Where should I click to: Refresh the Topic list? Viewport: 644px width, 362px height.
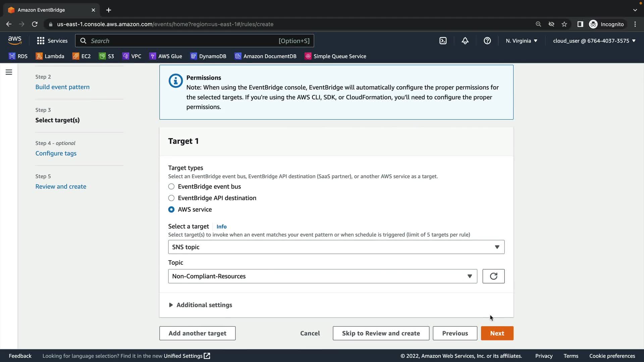click(493, 276)
